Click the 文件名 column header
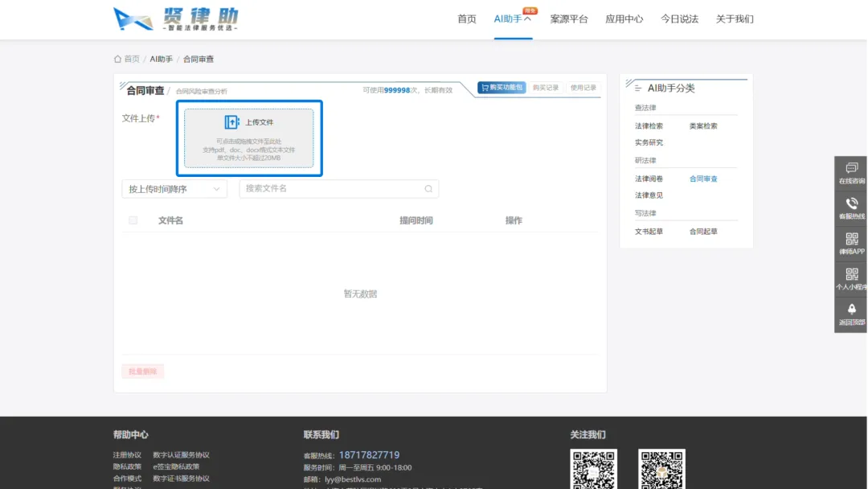Screen dimensions: 868x489 click(170, 220)
